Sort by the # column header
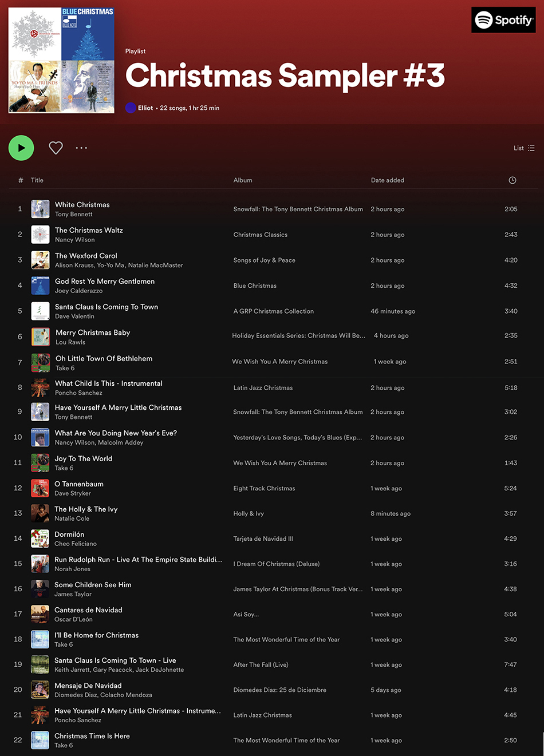Viewport: 544px width, 756px height. tap(21, 180)
